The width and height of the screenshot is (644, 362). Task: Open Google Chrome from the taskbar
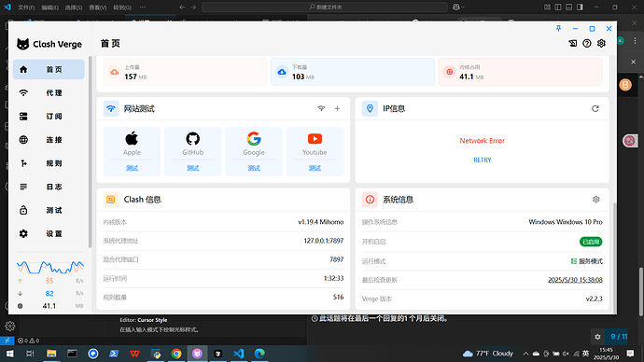click(x=176, y=354)
